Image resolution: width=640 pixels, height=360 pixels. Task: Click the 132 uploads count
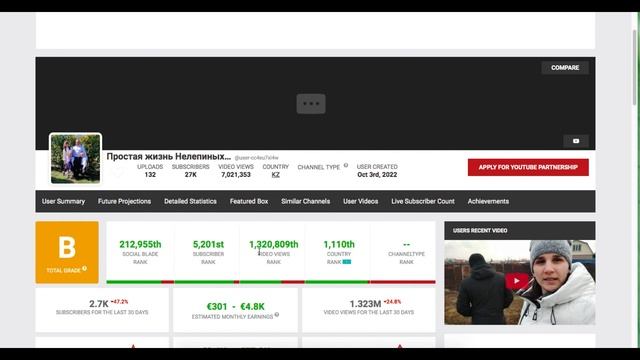click(x=150, y=175)
